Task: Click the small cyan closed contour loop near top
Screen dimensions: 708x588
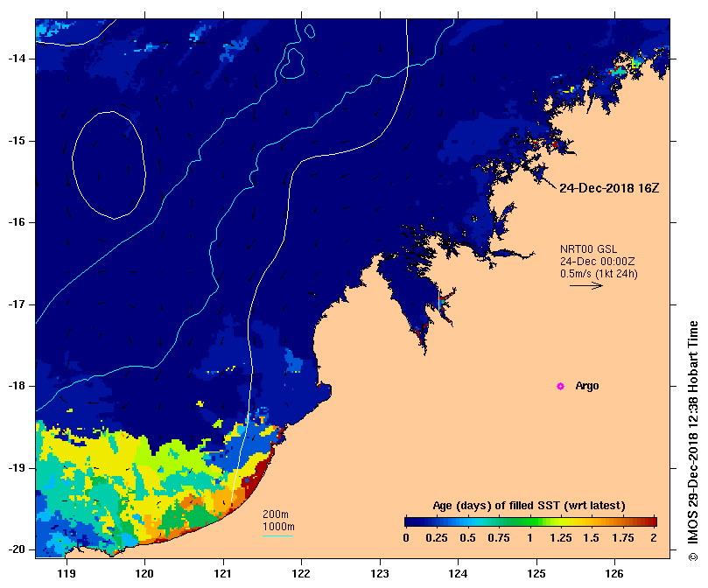Action: [310, 31]
